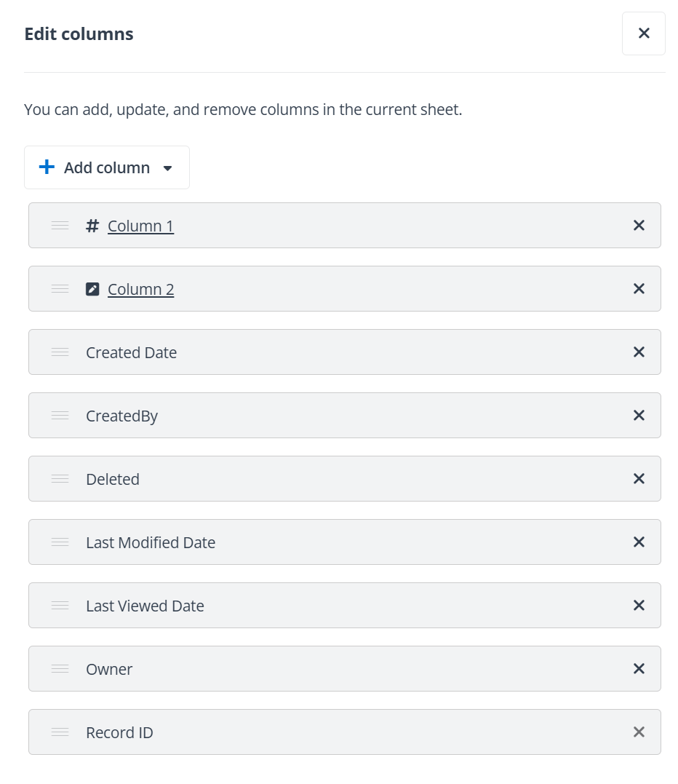
Task: Remove the Owner column
Action: pos(639,668)
